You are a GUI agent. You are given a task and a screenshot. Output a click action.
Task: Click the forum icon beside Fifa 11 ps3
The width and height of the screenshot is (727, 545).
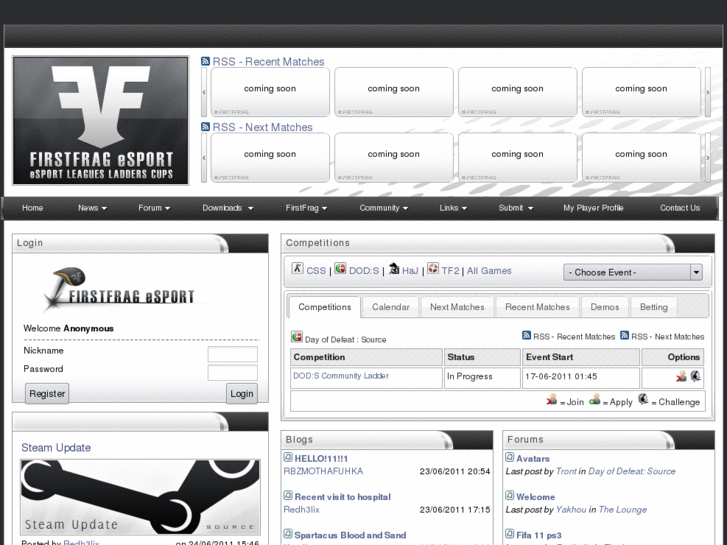pos(510,534)
